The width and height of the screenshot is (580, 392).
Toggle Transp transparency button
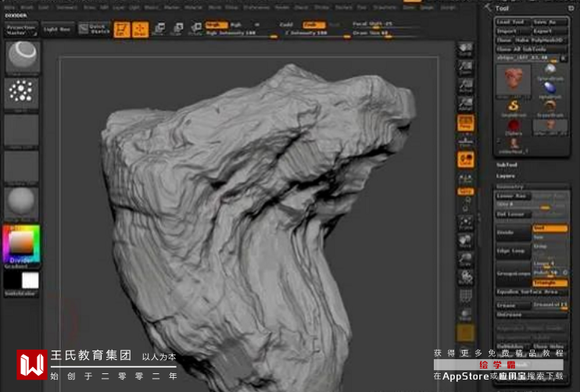tap(465, 314)
